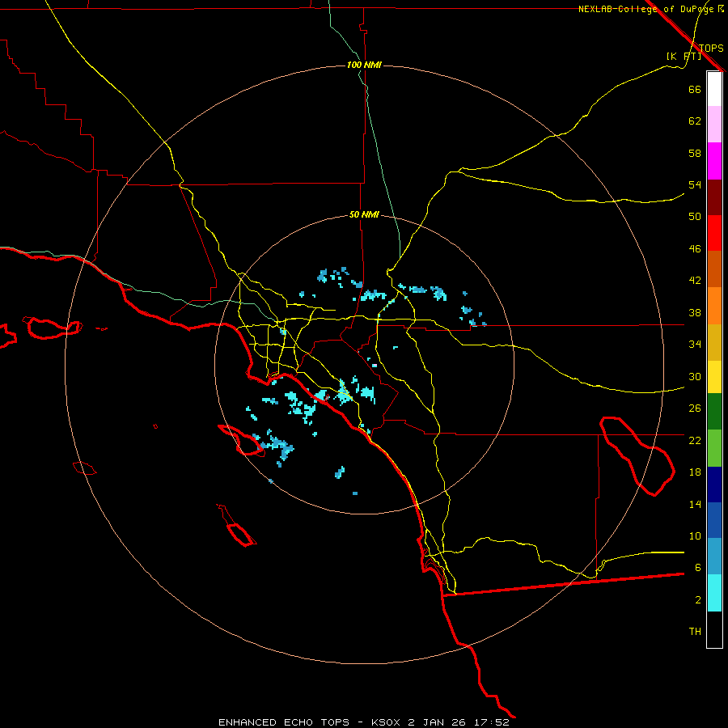728x728 pixels.
Task: Click the black TH threshold swatch
Action: (714, 629)
